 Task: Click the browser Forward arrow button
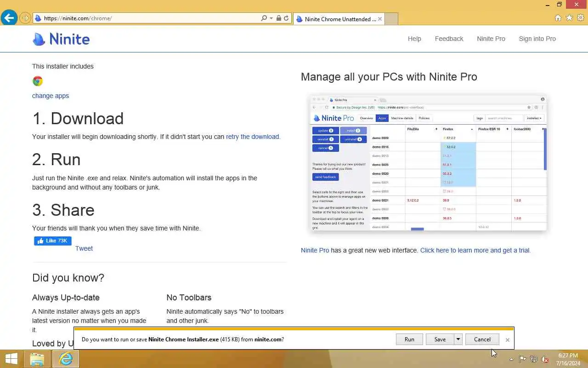[x=25, y=18]
